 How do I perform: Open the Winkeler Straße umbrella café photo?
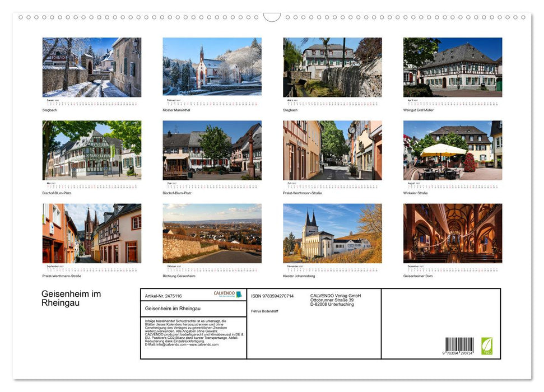pyautogui.click(x=453, y=150)
